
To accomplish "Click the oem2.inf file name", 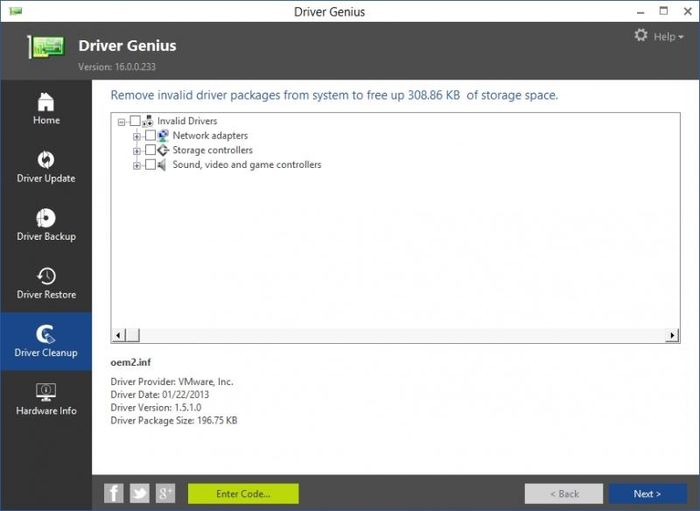I will (130, 362).
